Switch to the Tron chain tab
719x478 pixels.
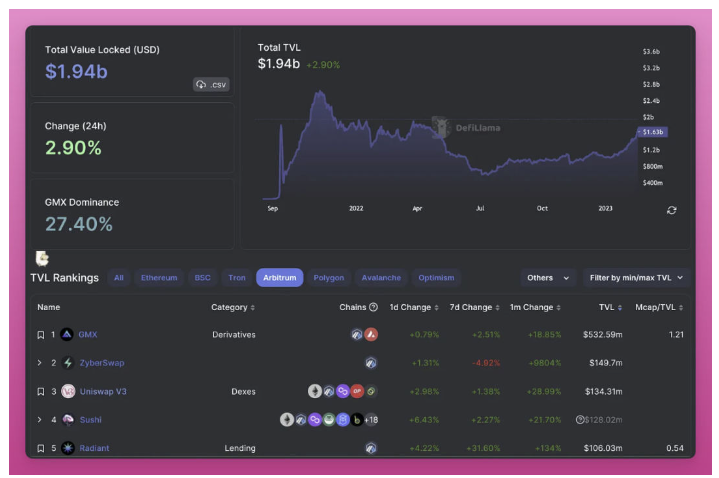click(237, 278)
